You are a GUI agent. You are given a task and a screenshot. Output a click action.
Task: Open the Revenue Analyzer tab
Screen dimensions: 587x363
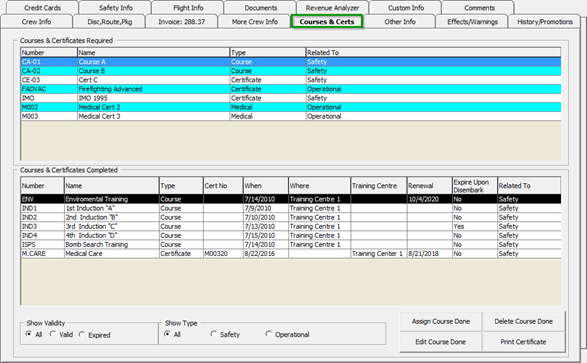click(x=332, y=8)
